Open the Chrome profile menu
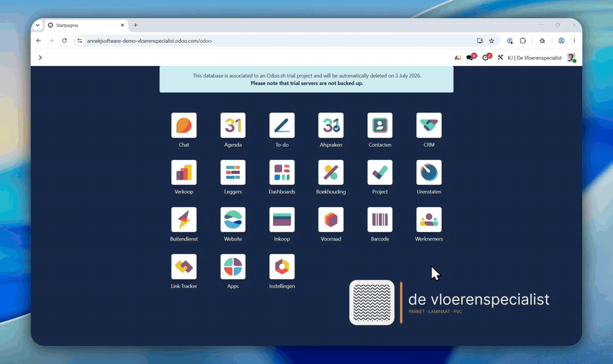The width and height of the screenshot is (613, 364). click(561, 40)
